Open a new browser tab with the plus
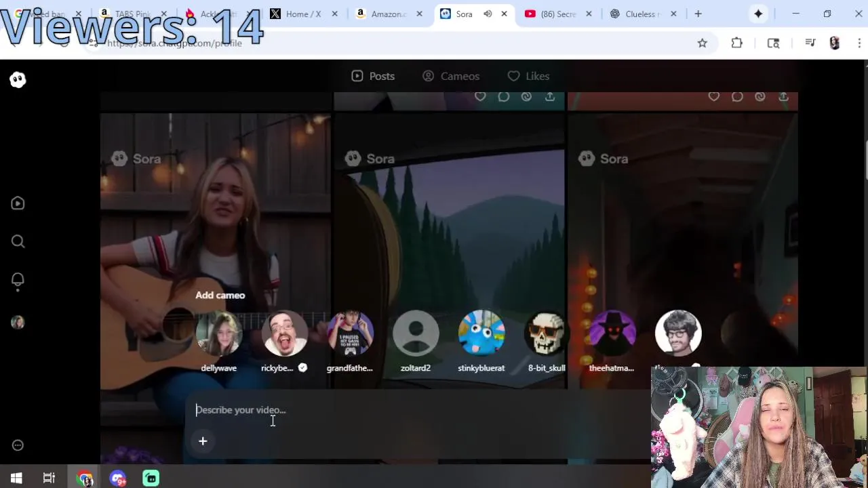Viewport: 868px width, 488px height. tap(698, 14)
